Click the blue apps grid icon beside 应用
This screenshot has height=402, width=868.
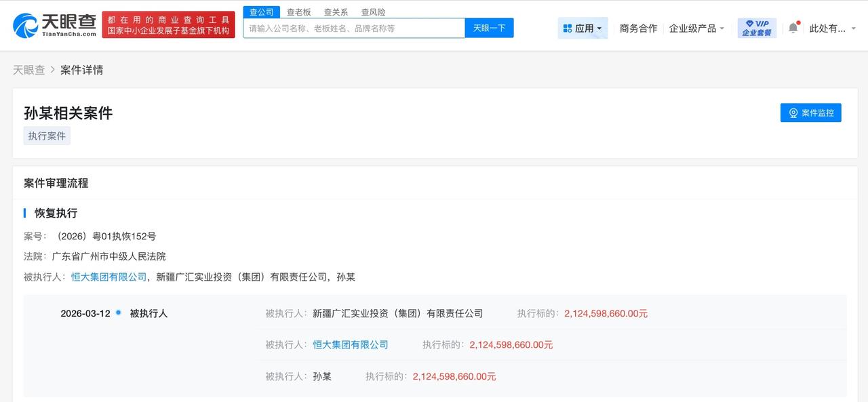568,27
